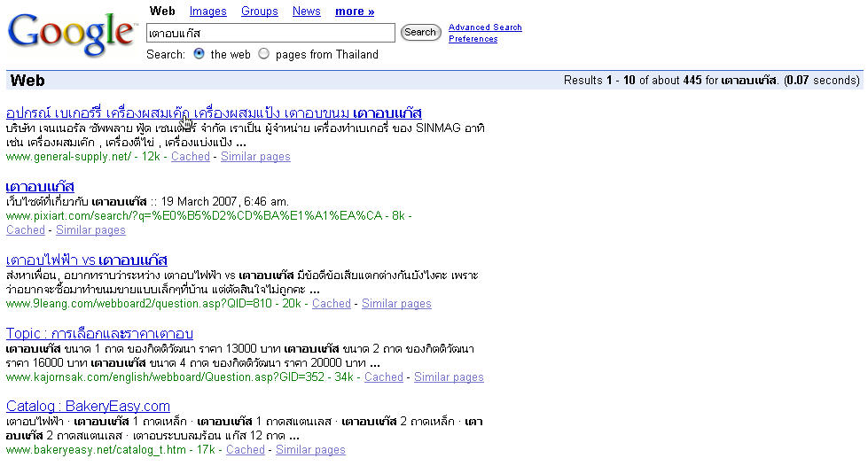Open Similar pages for bakeryeasy.net result
Image resolution: width=868 pixels, height=466 pixels.
310,450
